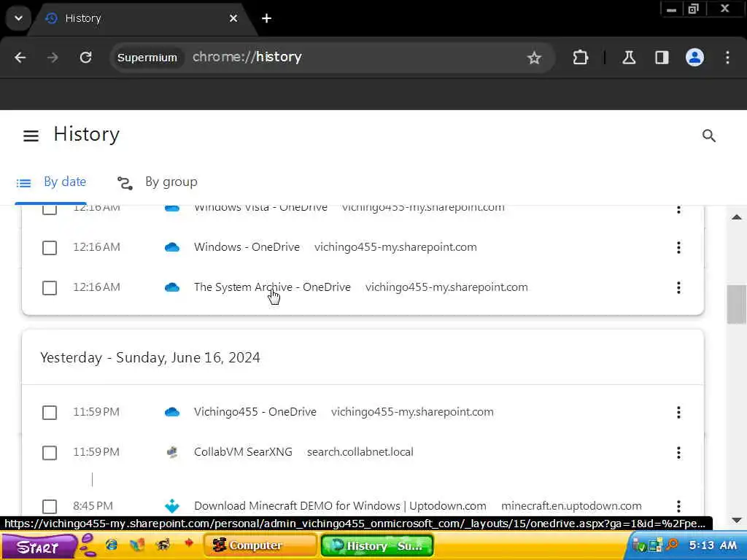This screenshot has height=560, width=747.
Task: Click the bee icon in quick launch
Action: pyautogui.click(x=163, y=543)
